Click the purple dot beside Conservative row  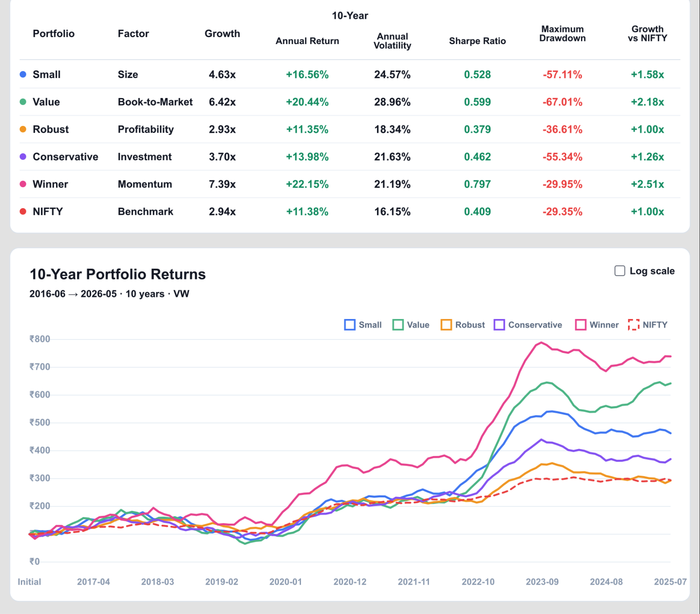coord(23,156)
